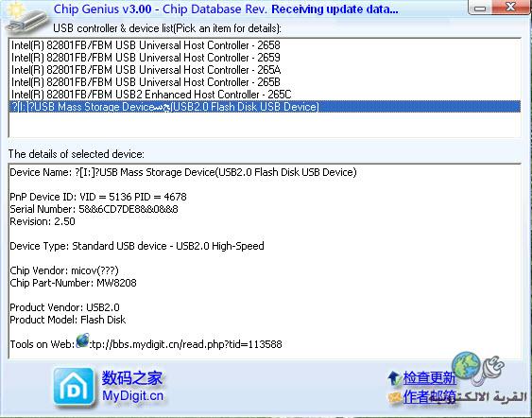Click the Device Type line
532x418 pixels.
(x=137, y=246)
